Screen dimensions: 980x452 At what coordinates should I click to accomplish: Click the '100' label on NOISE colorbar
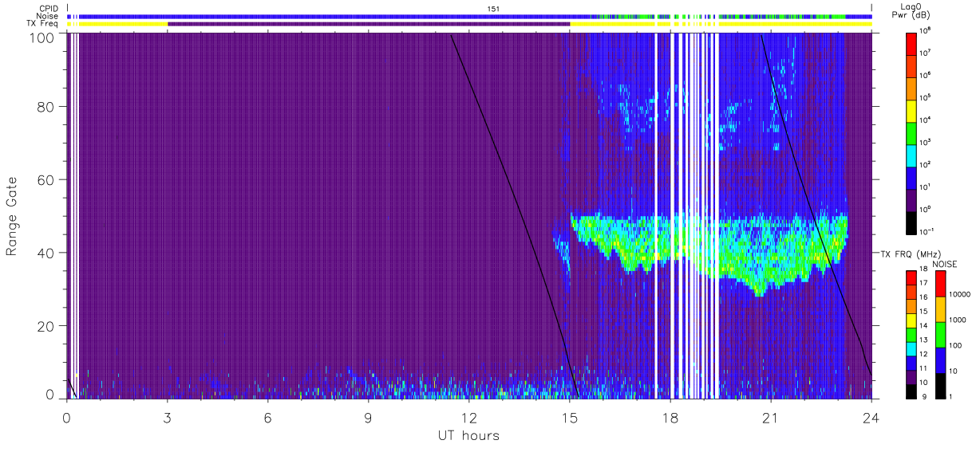(x=954, y=345)
